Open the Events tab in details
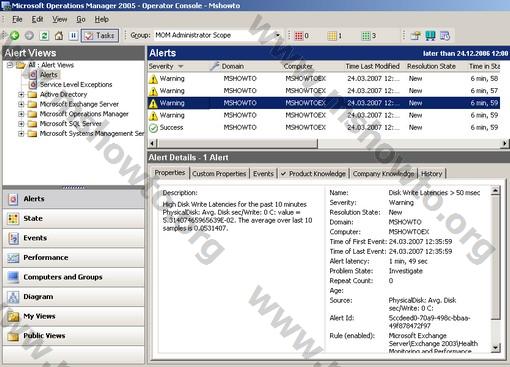Image resolution: width=510 pixels, height=367 pixels. click(263, 174)
